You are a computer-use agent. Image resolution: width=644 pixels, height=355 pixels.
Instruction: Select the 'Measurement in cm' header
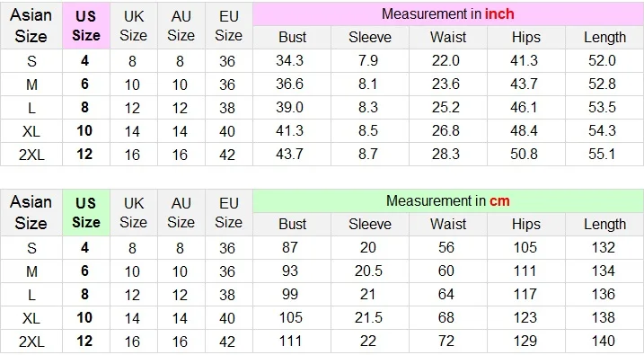point(447,201)
